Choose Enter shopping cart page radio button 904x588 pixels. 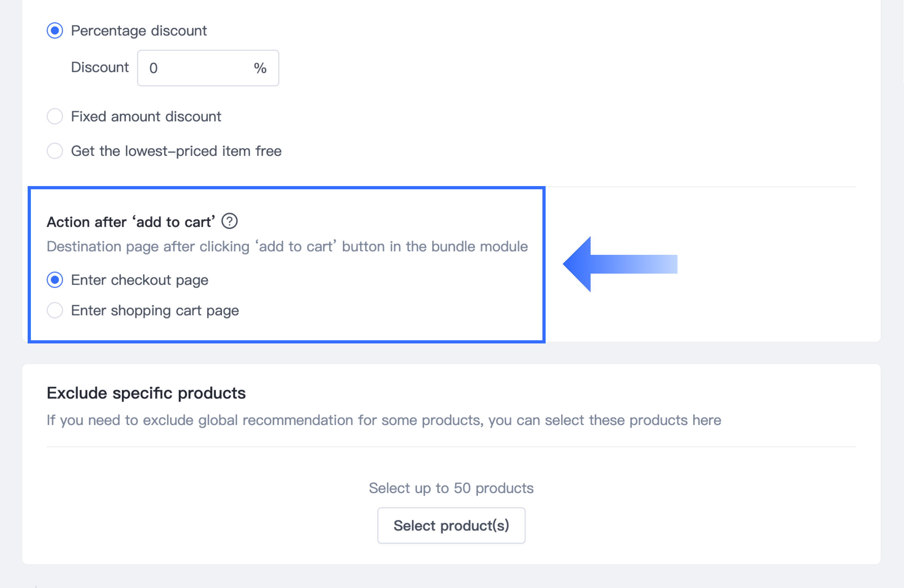click(55, 310)
